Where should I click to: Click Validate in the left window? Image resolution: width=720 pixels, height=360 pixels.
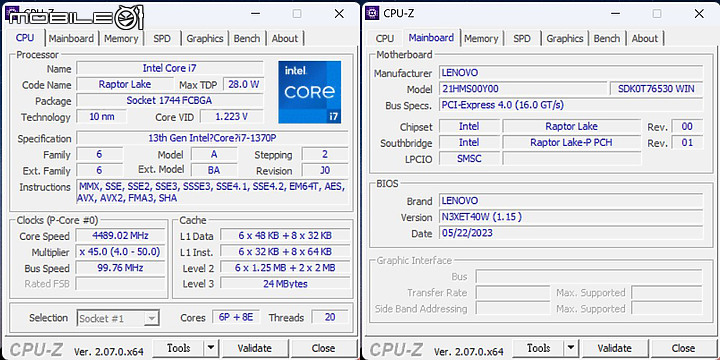(254, 349)
